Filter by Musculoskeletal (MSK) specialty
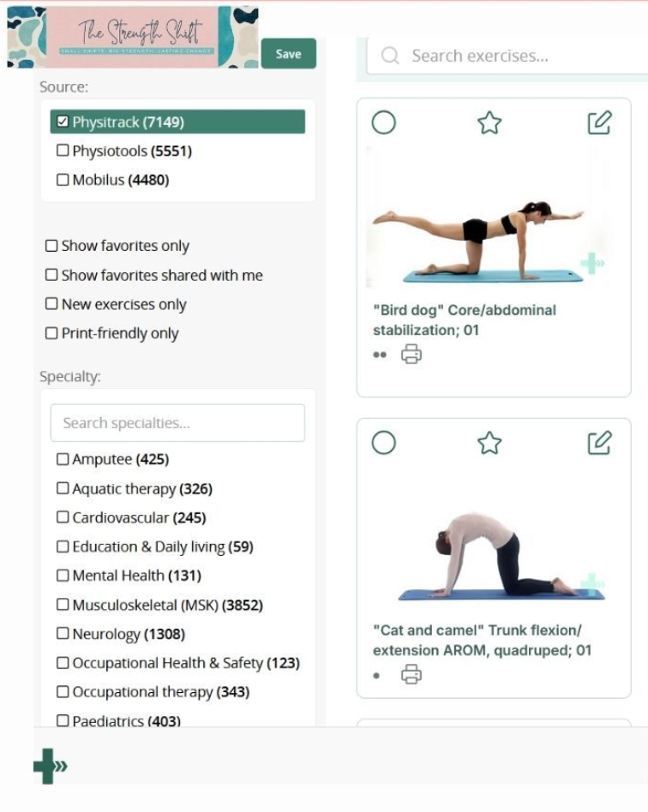The height and width of the screenshot is (812, 648). [63, 605]
